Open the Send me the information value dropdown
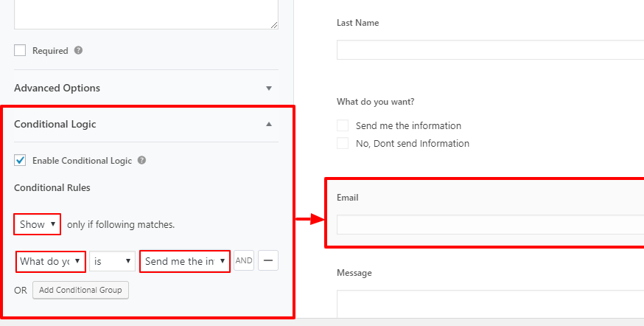 point(185,261)
